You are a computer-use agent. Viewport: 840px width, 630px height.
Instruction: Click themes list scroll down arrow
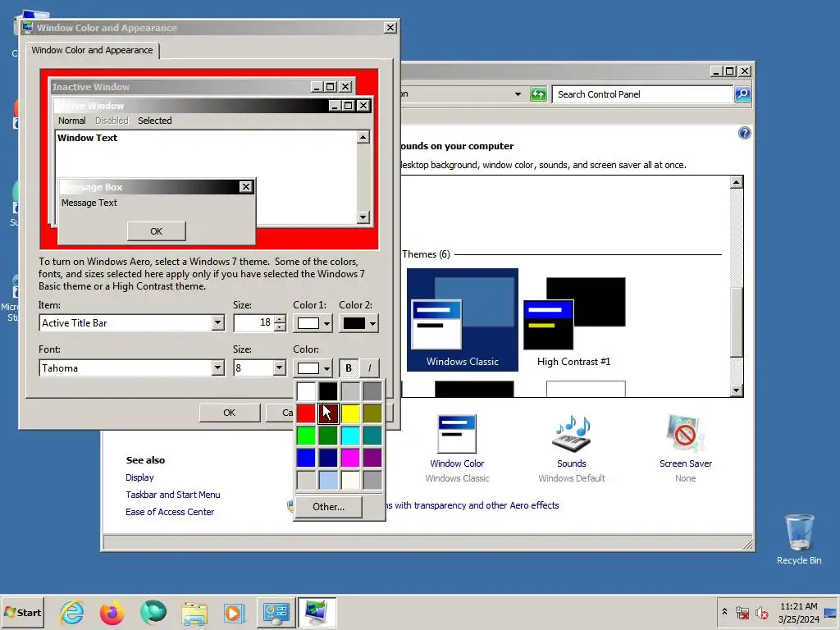(x=737, y=390)
